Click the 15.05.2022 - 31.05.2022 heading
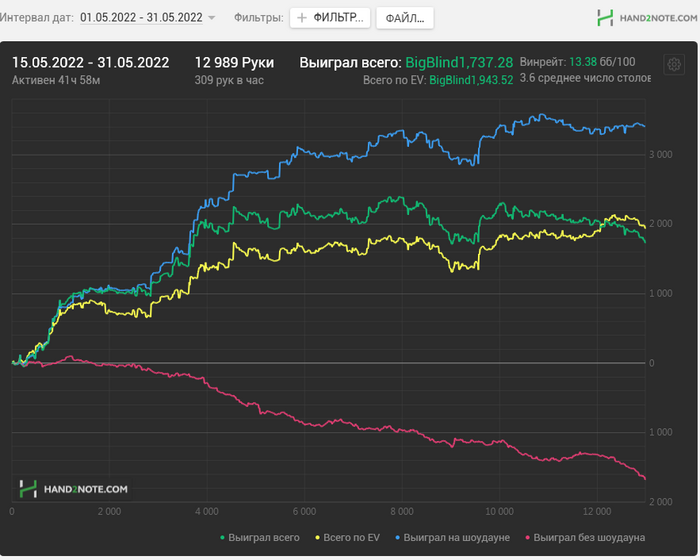 click(91, 63)
